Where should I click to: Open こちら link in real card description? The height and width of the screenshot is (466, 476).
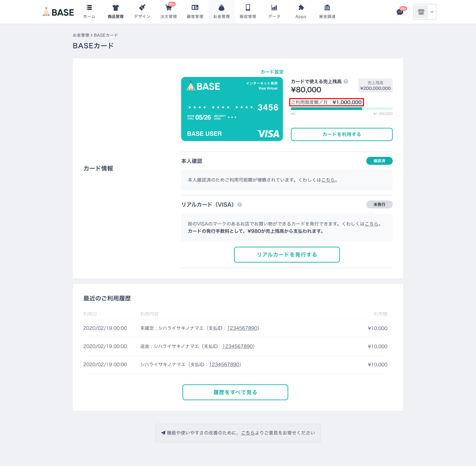[372, 224]
